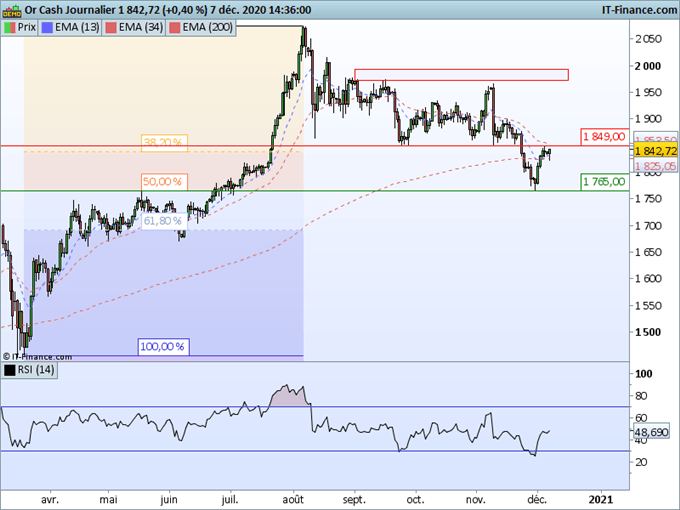Screen dimensions: 680x510
Task: Click the août label on the time axis
Action: click(293, 500)
